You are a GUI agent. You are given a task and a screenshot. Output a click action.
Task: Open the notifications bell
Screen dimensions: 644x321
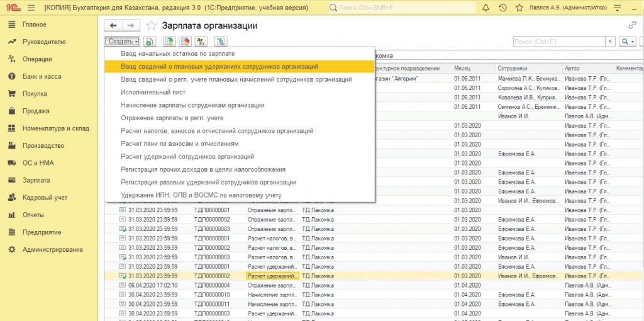tap(486, 8)
